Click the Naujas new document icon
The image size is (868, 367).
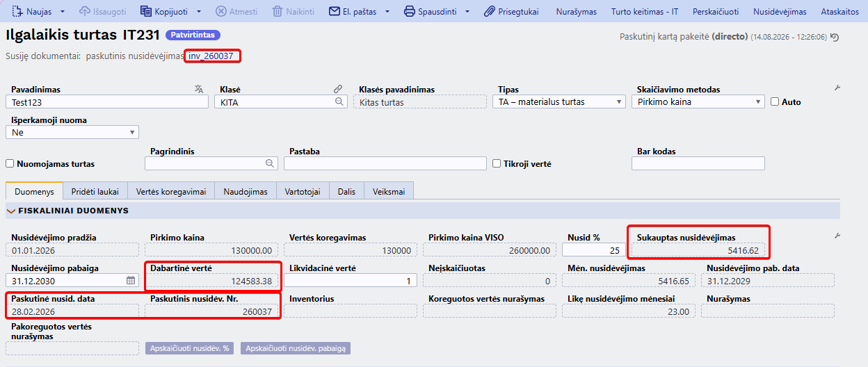click(16, 12)
